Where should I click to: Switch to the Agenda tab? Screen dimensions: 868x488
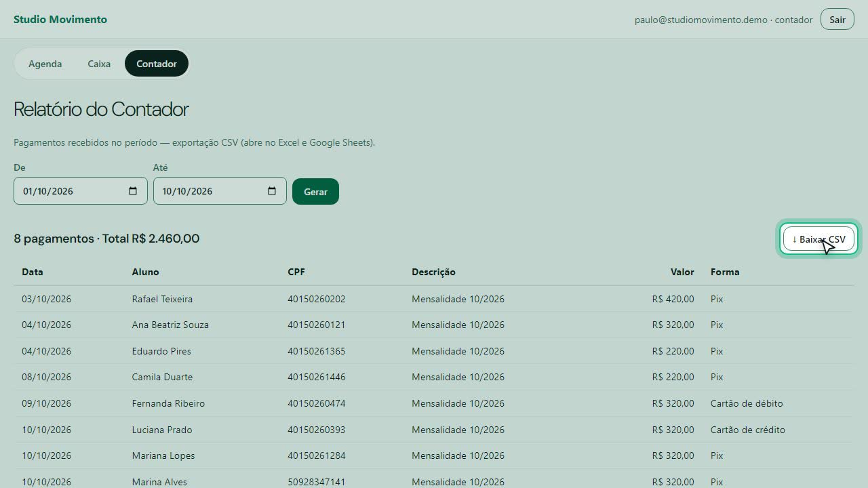click(x=45, y=64)
